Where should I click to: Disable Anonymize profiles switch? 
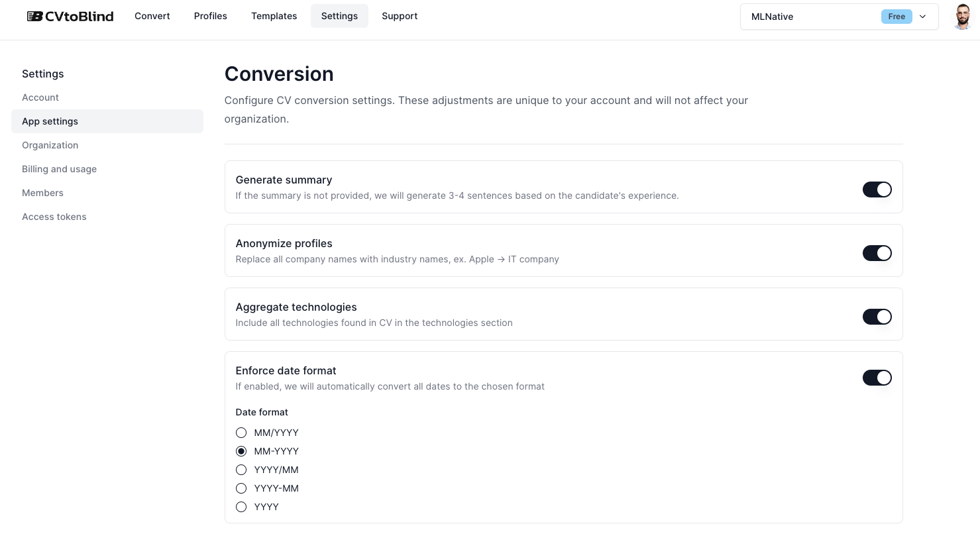[877, 253]
